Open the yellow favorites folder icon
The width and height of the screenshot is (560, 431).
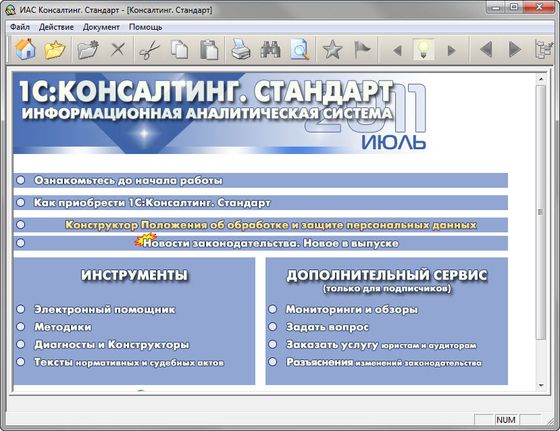pos(55,50)
